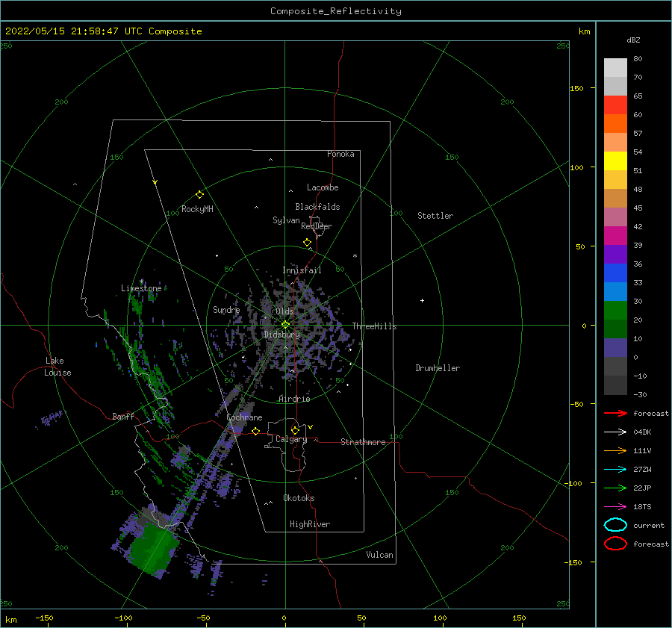Click the Ponoka label

point(340,154)
